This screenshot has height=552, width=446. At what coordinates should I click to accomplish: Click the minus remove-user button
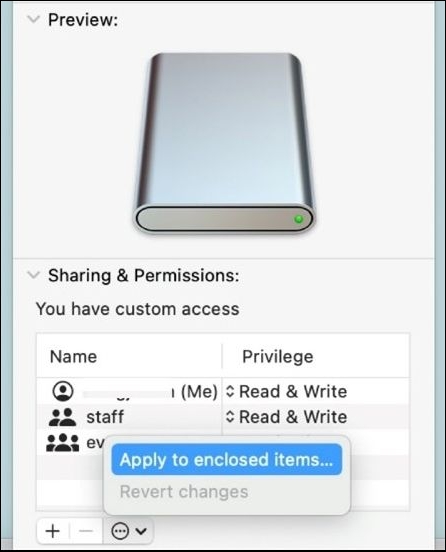[x=86, y=531]
